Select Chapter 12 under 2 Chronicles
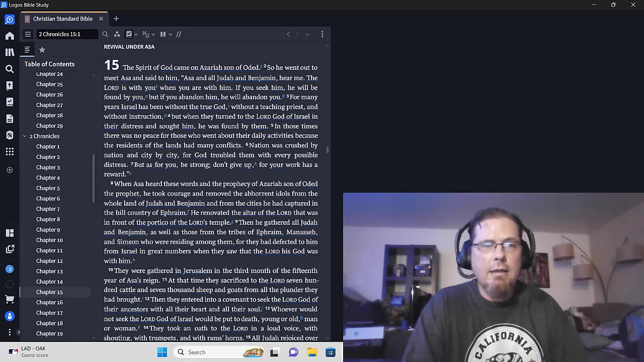The width and height of the screenshot is (644, 362). pos(49,261)
